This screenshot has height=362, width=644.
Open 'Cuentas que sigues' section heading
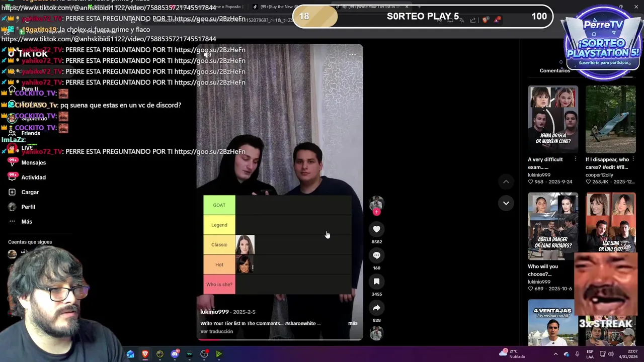coord(30,242)
